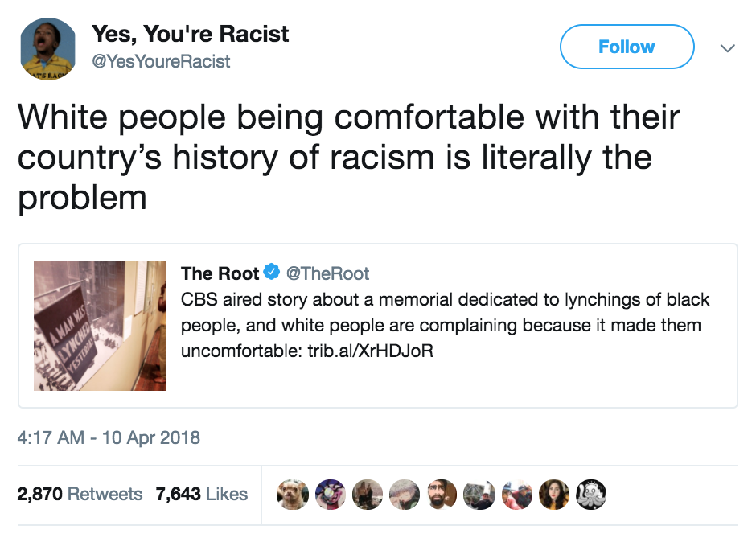756x534 pixels.
Task: Open The Root account name in quoted tweet
Action: tap(220, 273)
